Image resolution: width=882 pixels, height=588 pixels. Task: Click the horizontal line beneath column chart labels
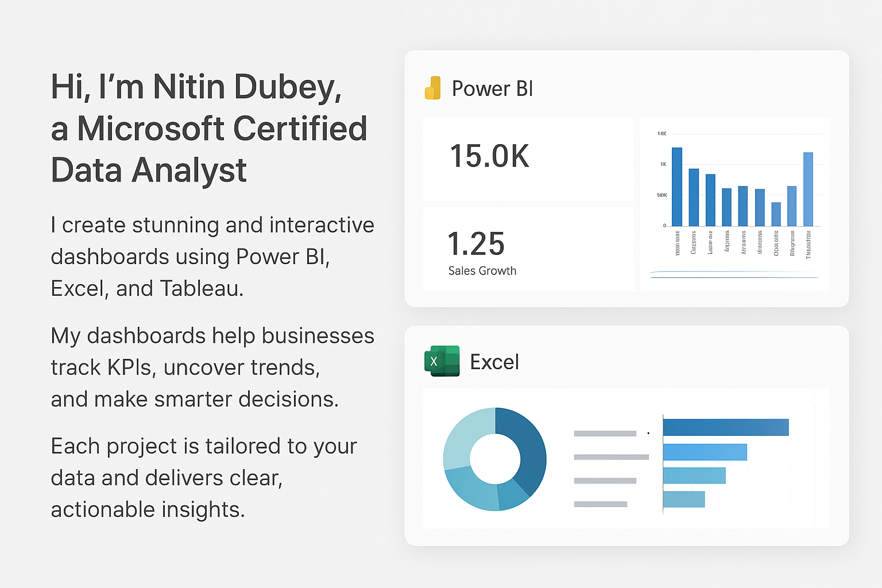coord(734,277)
